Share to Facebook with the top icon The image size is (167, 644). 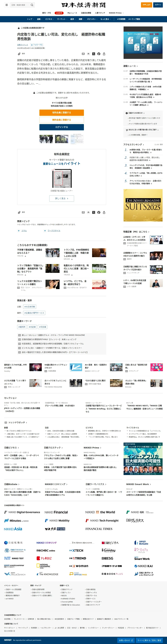tap(99, 54)
